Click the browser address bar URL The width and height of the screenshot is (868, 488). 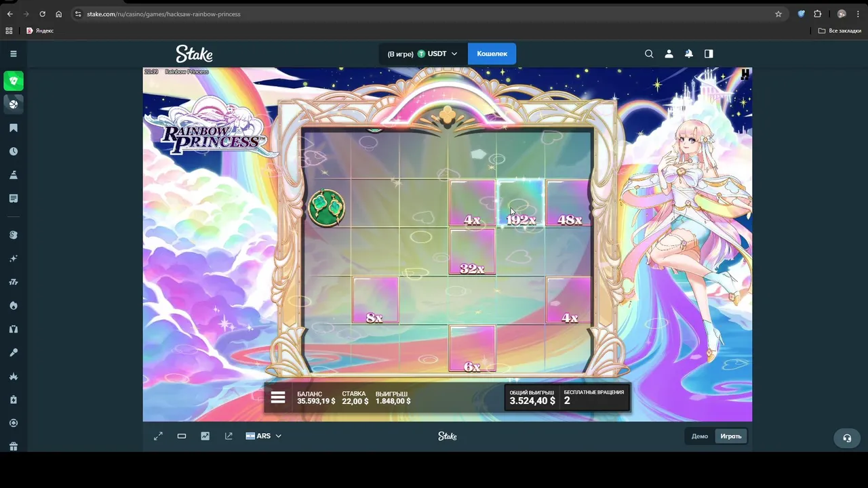[x=163, y=14]
